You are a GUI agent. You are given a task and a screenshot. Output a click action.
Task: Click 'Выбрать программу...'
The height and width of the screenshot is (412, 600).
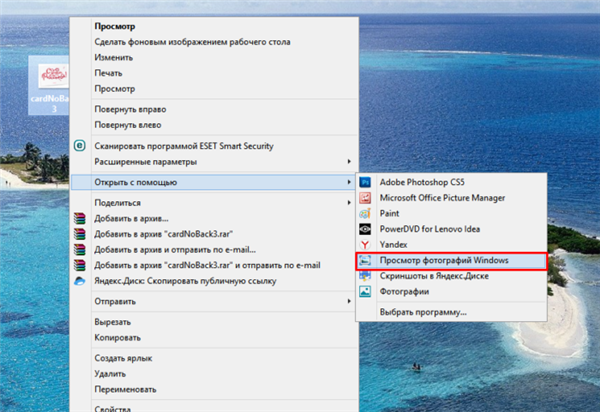(423, 312)
